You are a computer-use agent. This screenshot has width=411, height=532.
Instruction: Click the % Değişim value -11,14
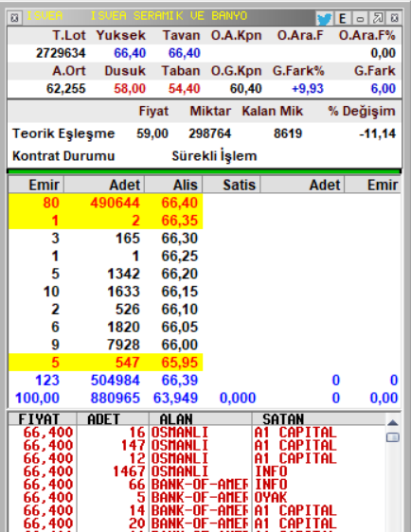pyautogui.click(x=378, y=133)
